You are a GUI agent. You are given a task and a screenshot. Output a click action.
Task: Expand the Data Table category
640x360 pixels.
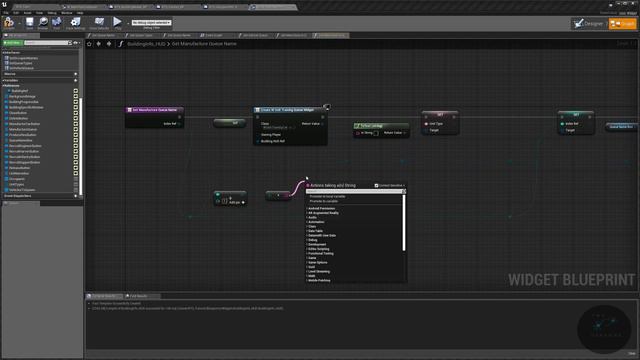click(315, 231)
